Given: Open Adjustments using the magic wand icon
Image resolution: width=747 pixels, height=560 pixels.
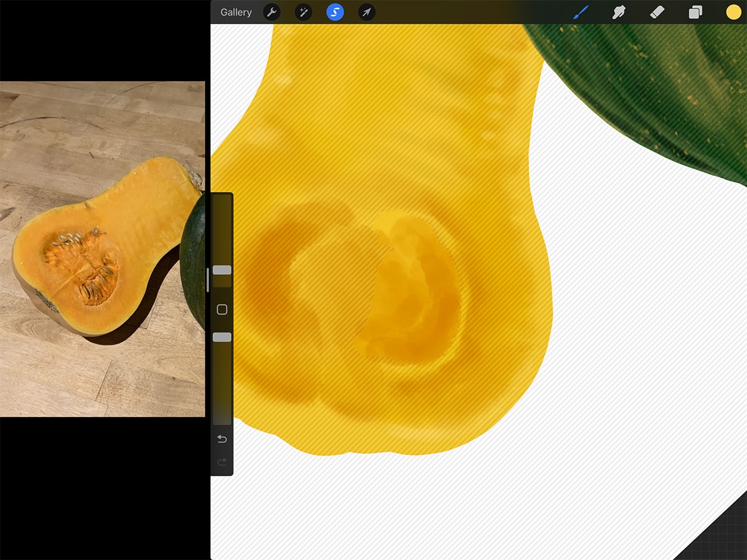Looking at the screenshot, I should [303, 12].
